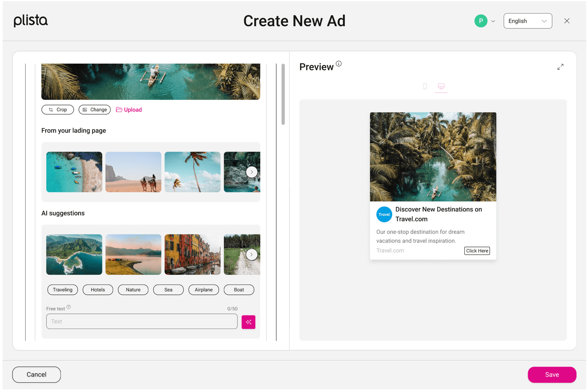Click the AI generate sparkle button
The width and height of the screenshot is (587, 392).
coord(248,322)
